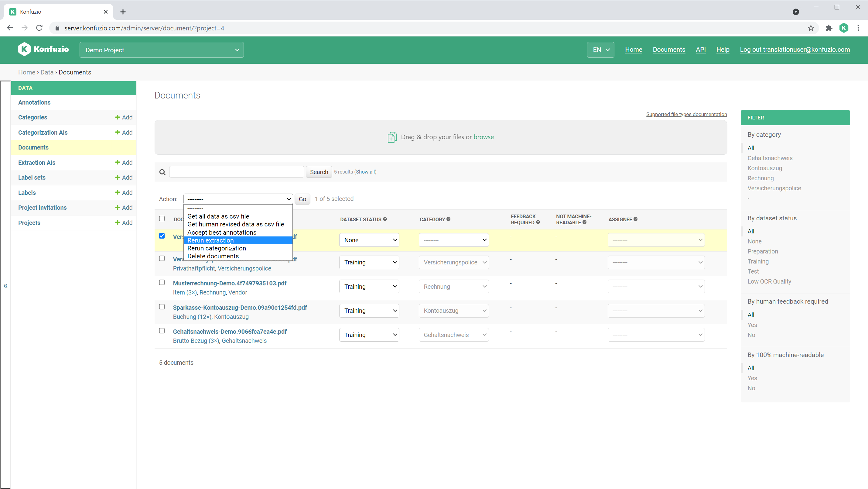Add a new Label

(124, 193)
